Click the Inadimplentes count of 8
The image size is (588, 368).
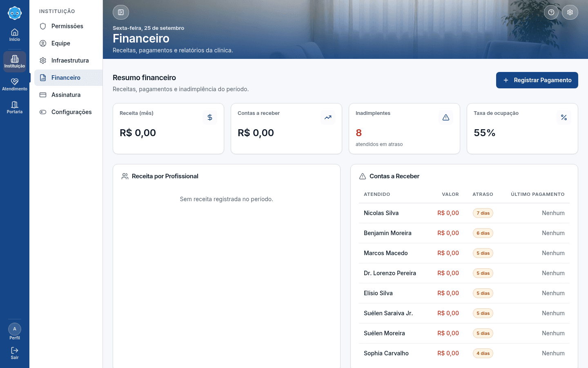click(359, 133)
